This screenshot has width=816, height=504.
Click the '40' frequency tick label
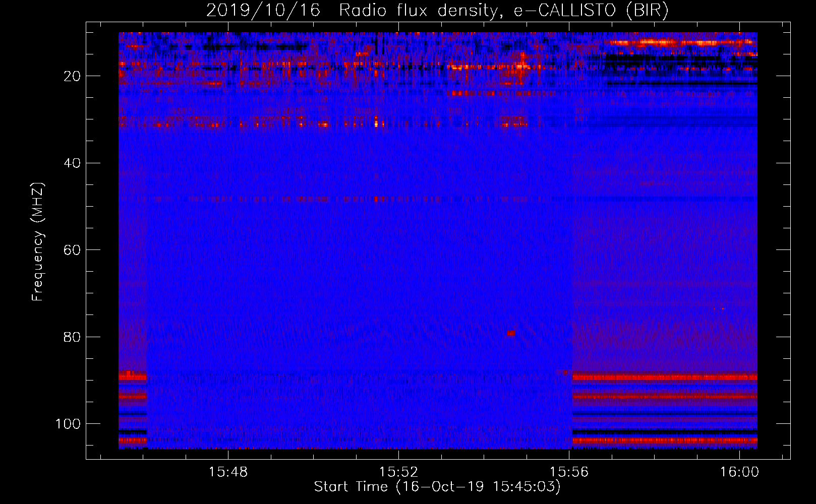pos(73,163)
